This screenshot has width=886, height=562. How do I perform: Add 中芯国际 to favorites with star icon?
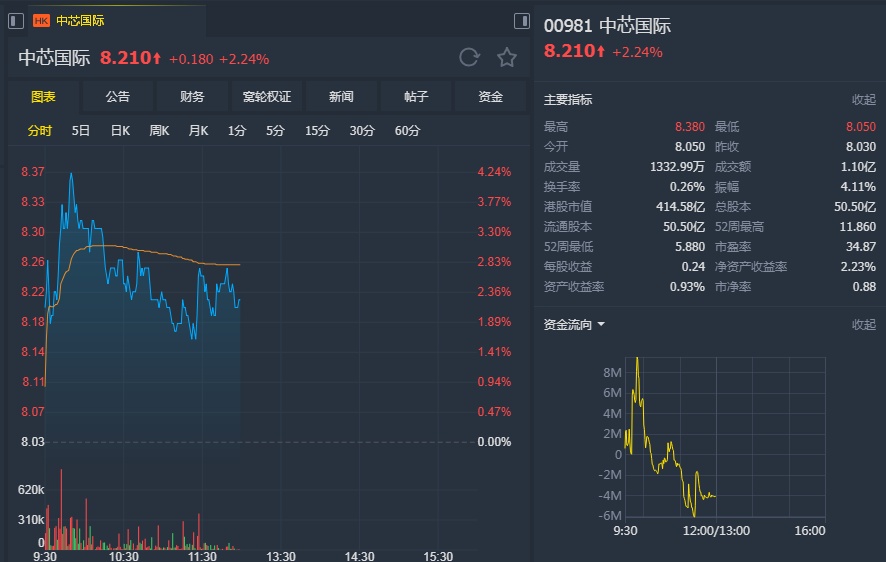[x=507, y=58]
